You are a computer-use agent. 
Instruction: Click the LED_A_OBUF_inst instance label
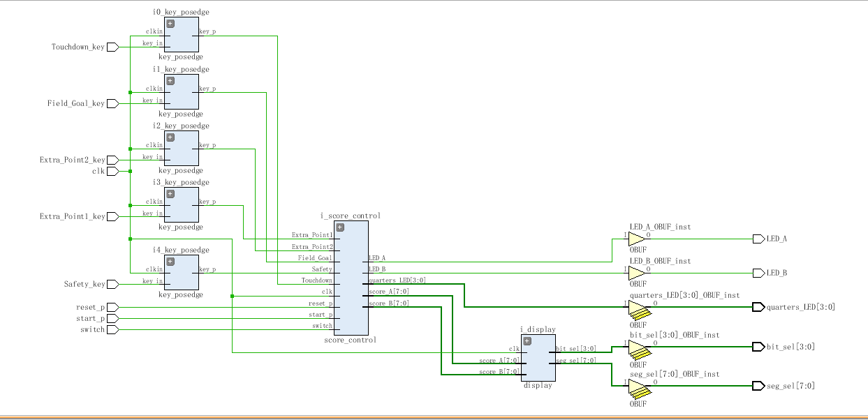(x=660, y=227)
